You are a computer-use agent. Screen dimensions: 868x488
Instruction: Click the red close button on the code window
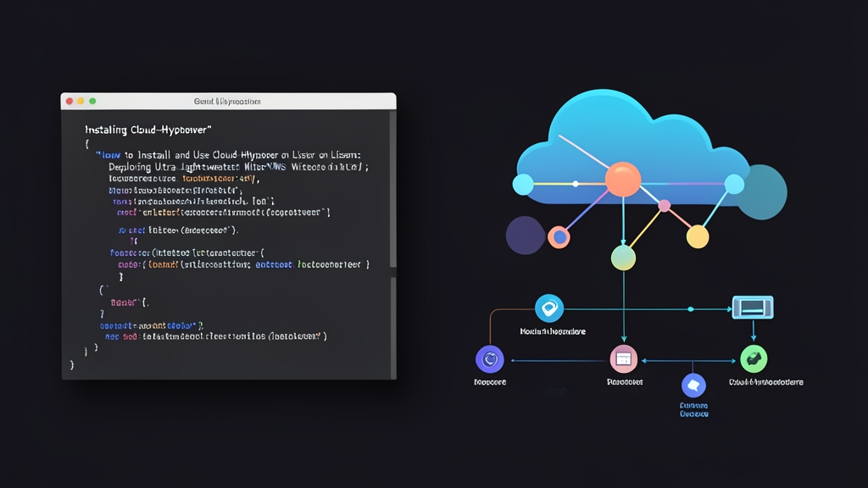click(x=70, y=102)
